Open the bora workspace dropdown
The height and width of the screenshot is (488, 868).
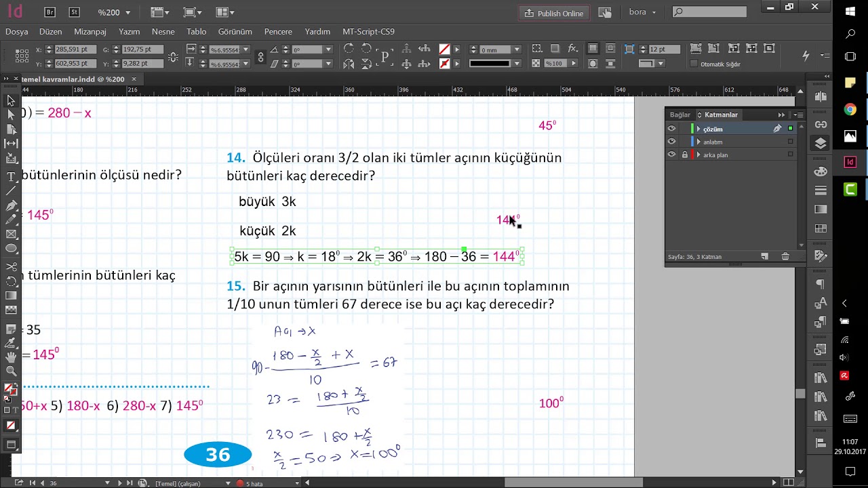[643, 12]
